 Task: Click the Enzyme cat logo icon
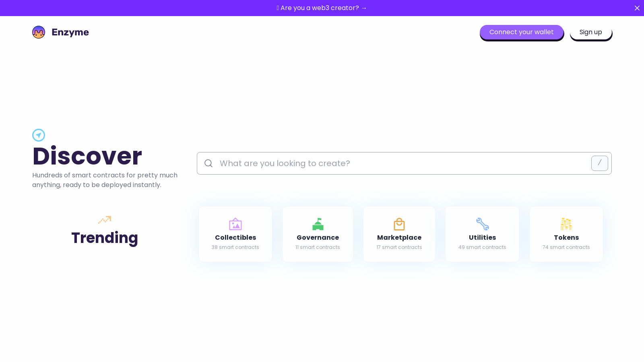tap(39, 32)
